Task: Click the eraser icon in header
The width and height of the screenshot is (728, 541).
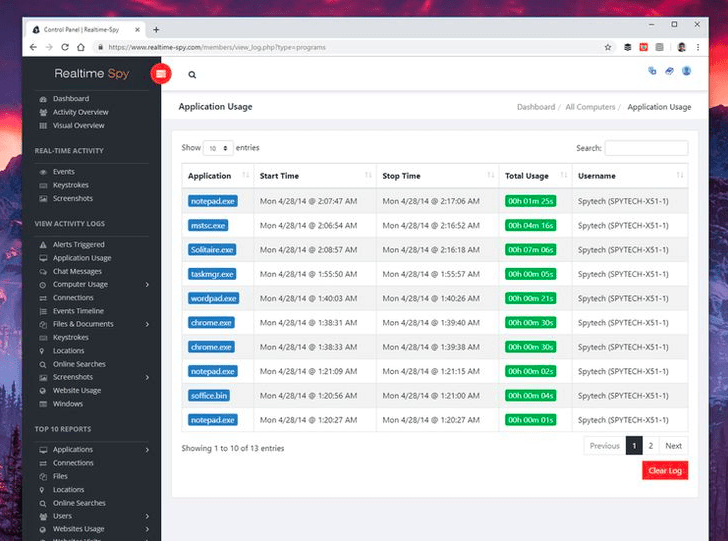Action: click(669, 71)
